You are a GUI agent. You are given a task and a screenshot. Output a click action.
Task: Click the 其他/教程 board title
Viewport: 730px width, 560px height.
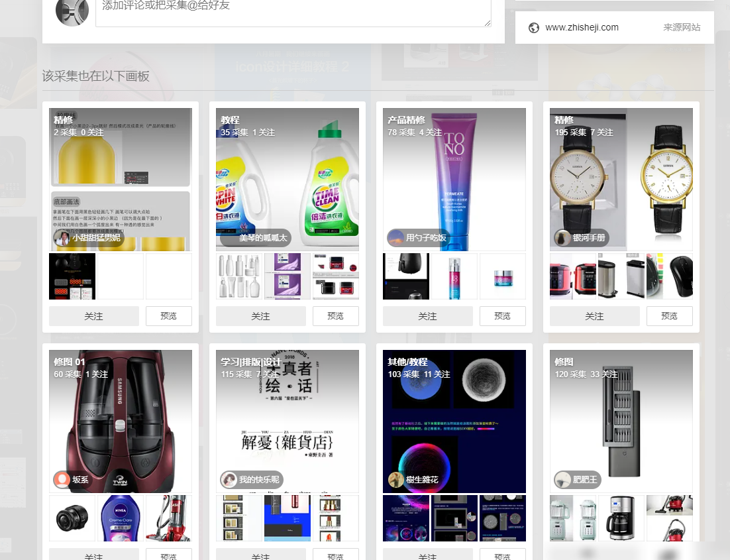(x=407, y=362)
